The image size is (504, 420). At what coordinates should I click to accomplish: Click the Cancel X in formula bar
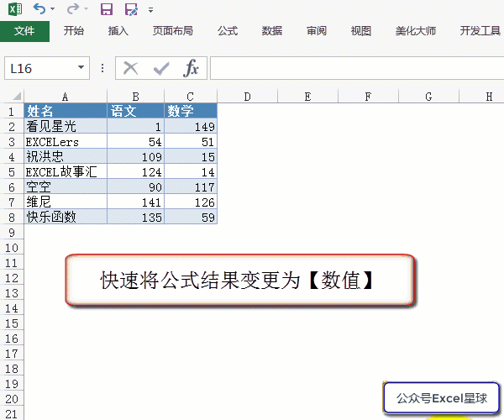pyautogui.click(x=130, y=68)
